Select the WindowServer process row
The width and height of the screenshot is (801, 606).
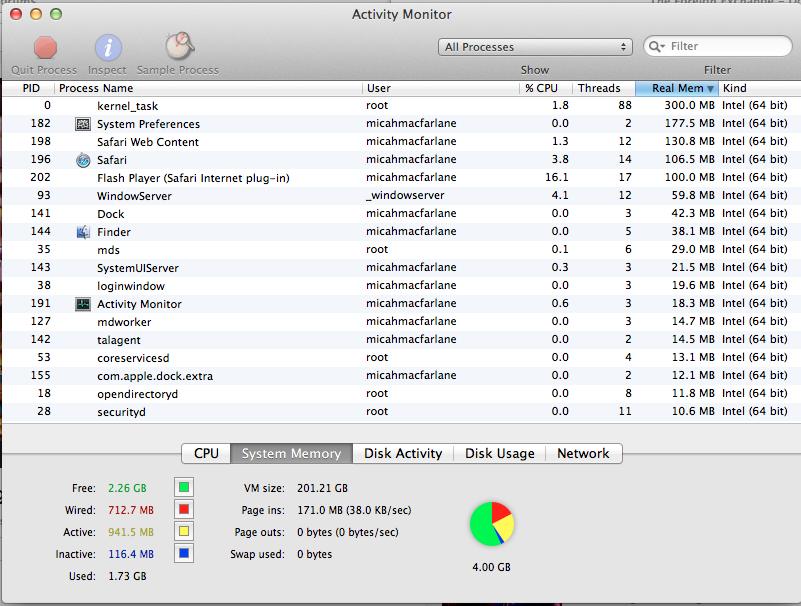tap(401, 196)
